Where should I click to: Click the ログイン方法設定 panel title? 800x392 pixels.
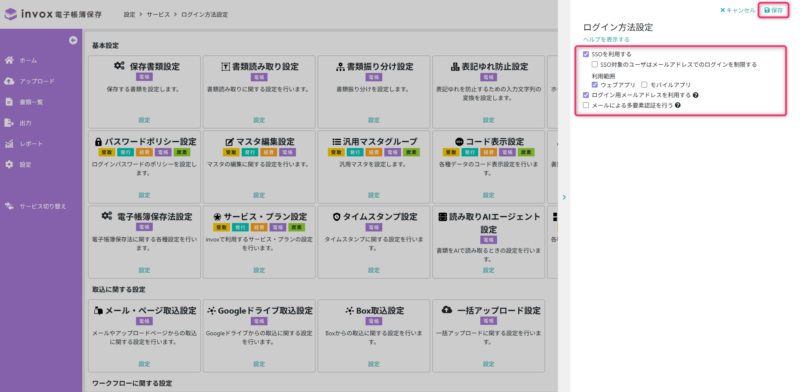pyautogui.click(x=618, y=28)
